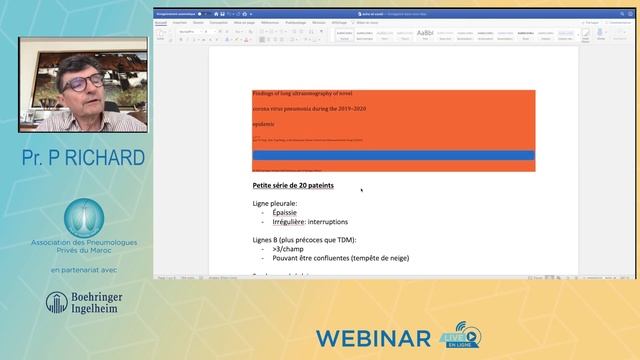
Task: Align text right
Action: click(275, 40)
